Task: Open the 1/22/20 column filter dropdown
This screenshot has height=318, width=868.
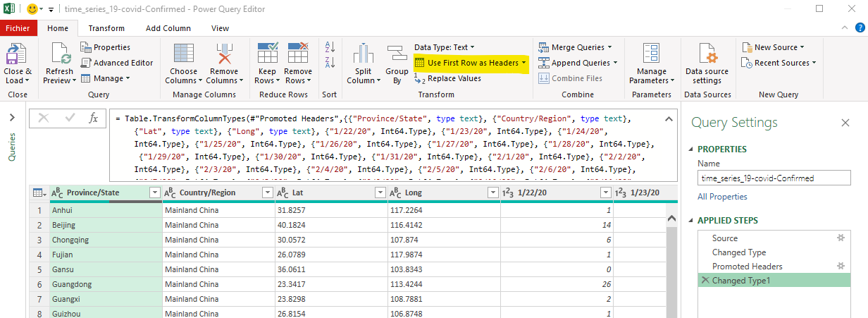Action: (x=604, y=193)
